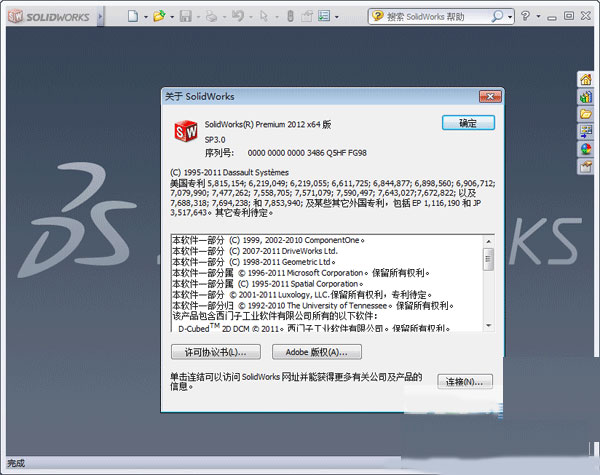Image resolution: width=600 pixels, height=475 pixels.
Task: Expand the Open file dropdown arrow
Action: point(172,17)
